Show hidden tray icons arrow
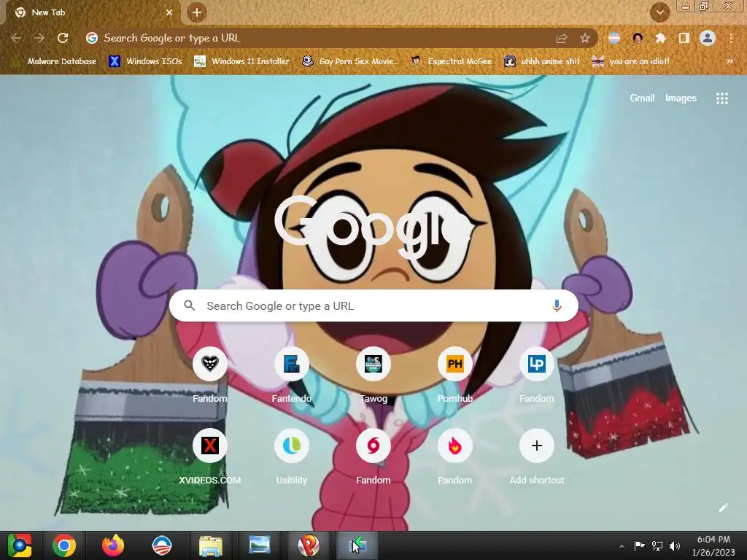The height and width of the screenshot is (560, 747). (x=622, y=546)
